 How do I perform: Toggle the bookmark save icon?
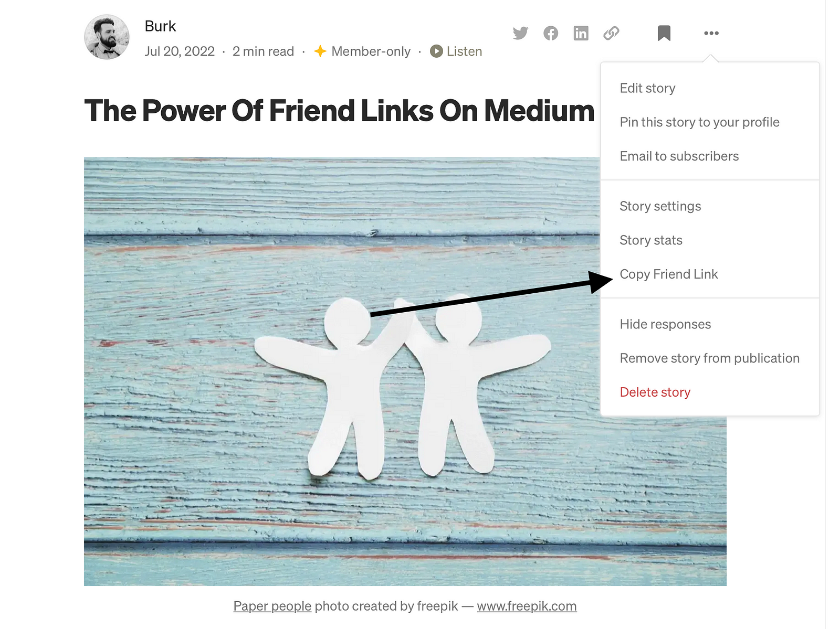[x=664, y=33]
